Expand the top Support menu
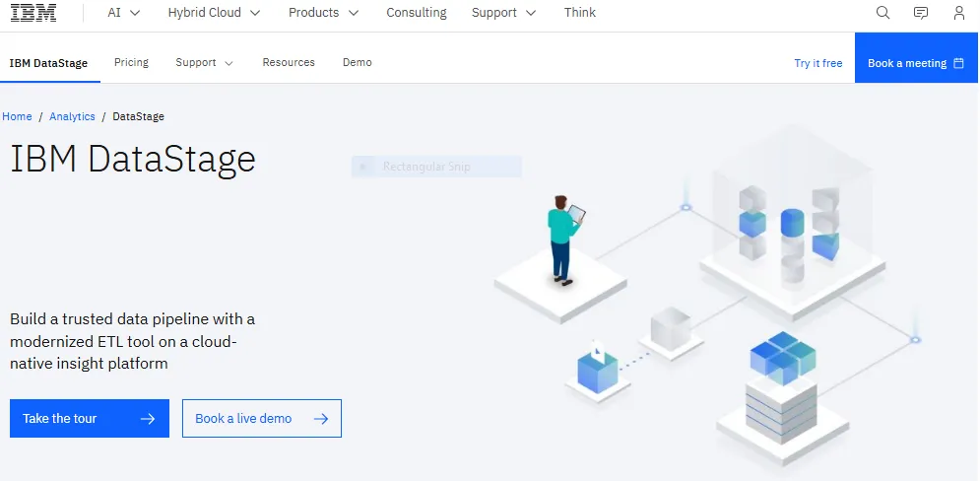 pyautogui.click(x=503, y=13)
